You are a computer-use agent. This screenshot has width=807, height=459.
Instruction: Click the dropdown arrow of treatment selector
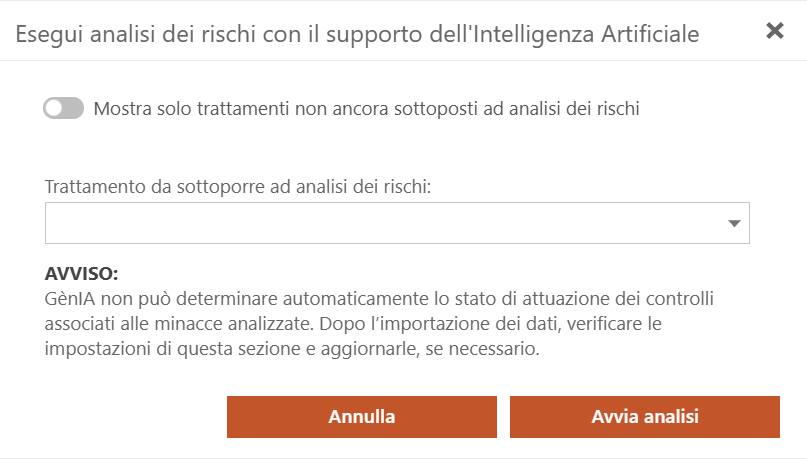(734, 224)
